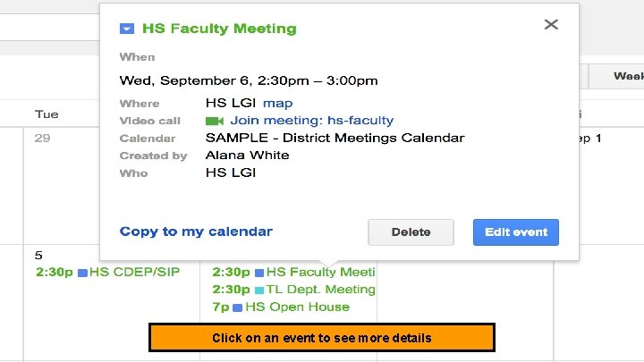The image size is (644, 362).
Task: Join meeting hs-faculty video call
Action: (311, 121)
